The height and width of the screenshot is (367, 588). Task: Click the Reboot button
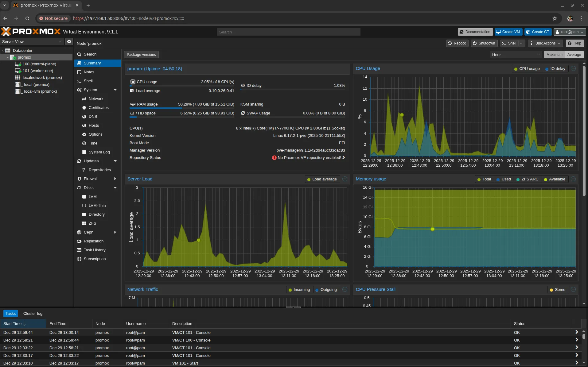pyautogui.click(x=457, y=43)
